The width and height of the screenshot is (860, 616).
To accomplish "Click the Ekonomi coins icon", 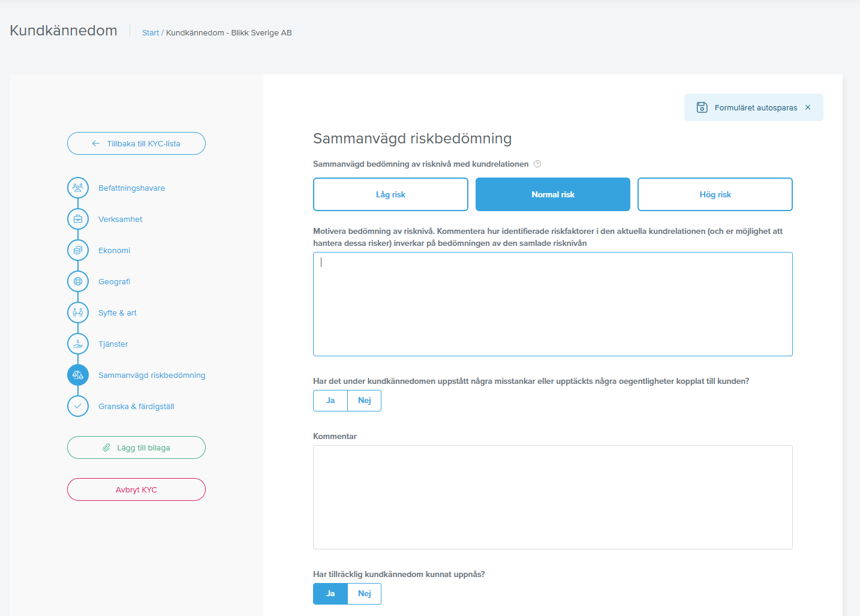I will [78, 250].
